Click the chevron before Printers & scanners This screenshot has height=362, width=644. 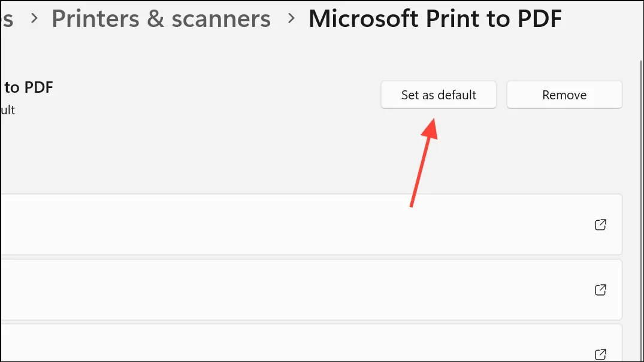[x=35, y=19]
